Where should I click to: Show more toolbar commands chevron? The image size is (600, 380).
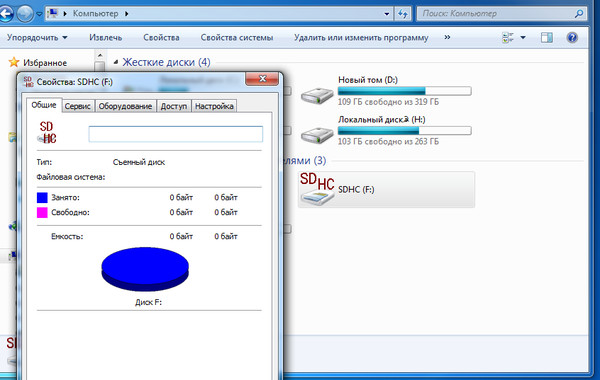pos(447,37)
